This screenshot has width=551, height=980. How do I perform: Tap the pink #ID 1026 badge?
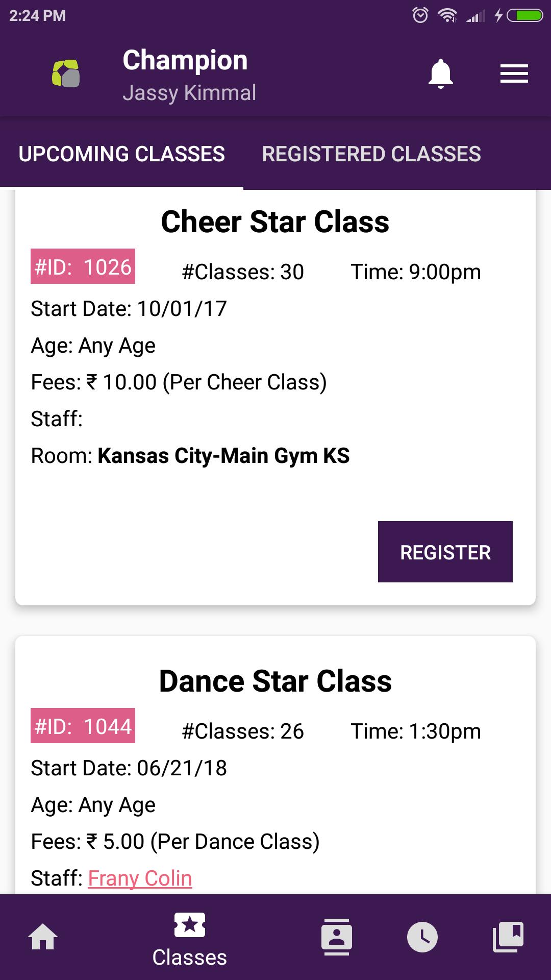pos(83,266)
